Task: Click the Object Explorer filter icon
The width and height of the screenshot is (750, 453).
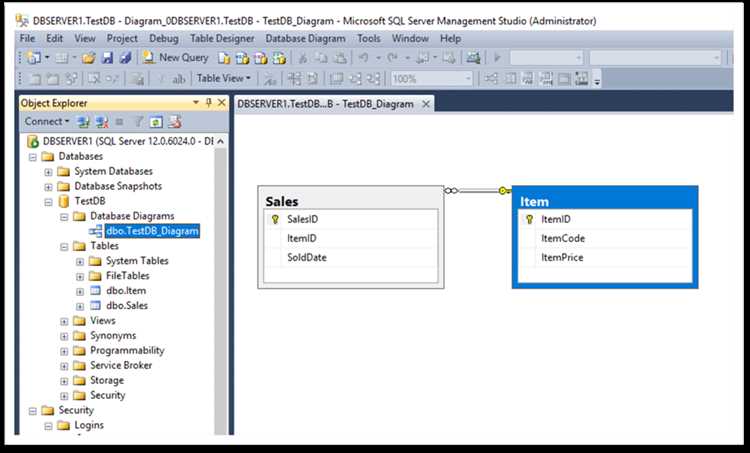Action: (138, 122)
